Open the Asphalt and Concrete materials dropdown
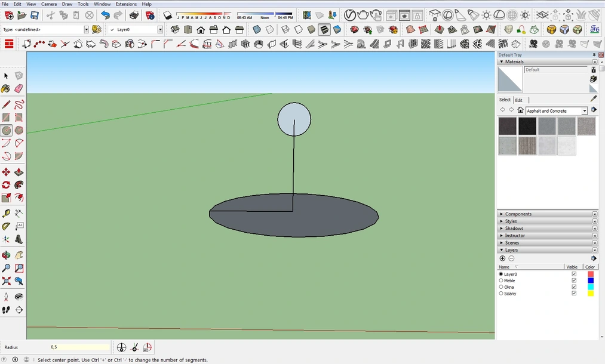Viewport: 605px width, 364px height. (x=583, y=110)
